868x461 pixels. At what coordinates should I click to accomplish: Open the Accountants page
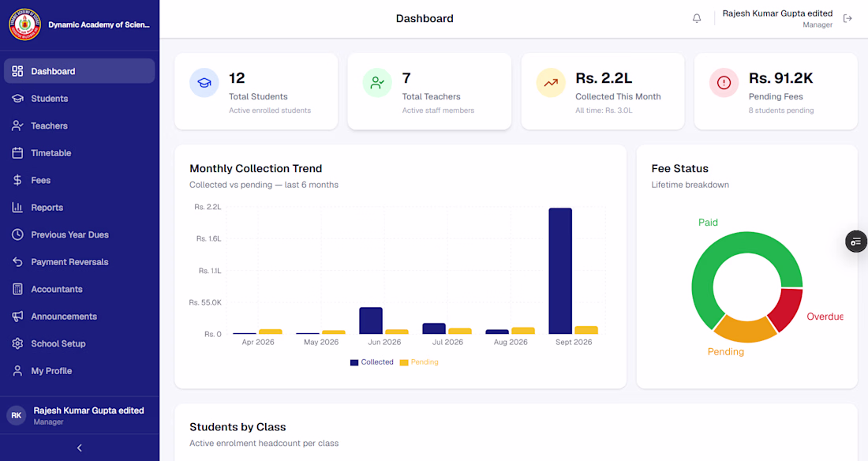(79, 289)
